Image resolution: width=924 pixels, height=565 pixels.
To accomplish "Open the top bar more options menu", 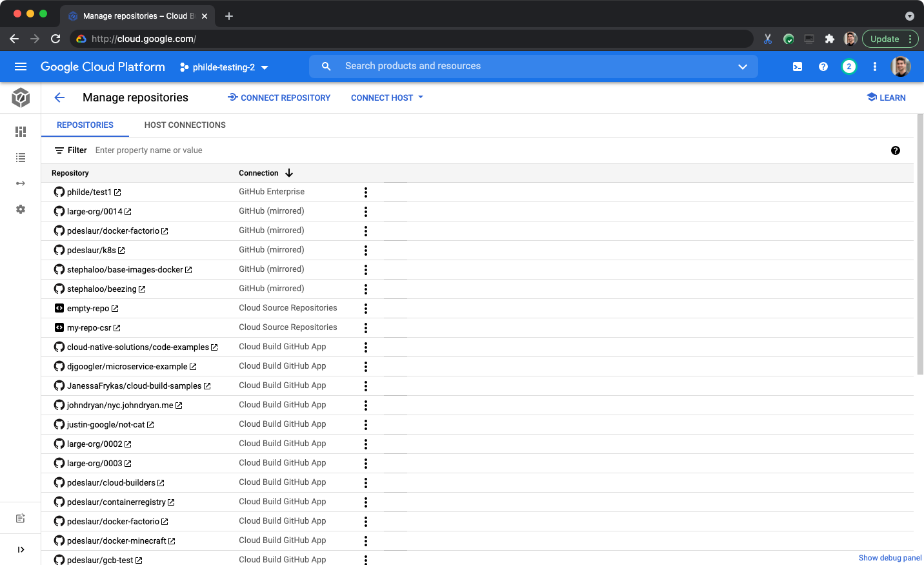I will click(875, 67).
